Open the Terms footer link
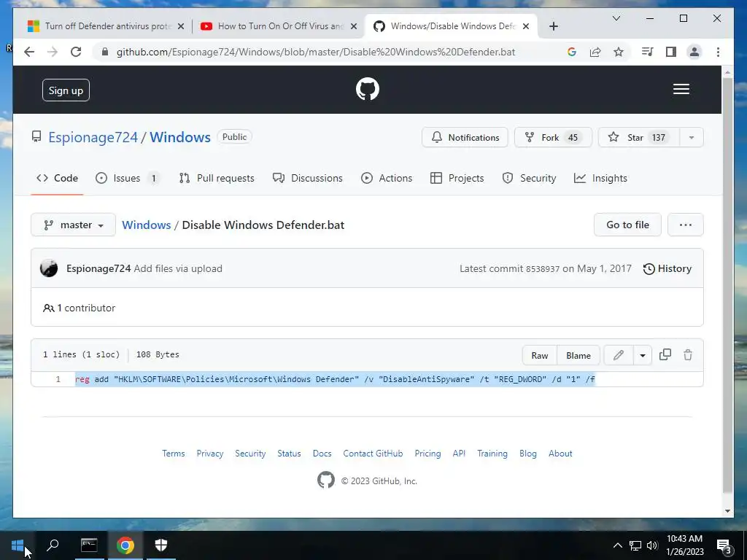 tap(174, 454)
